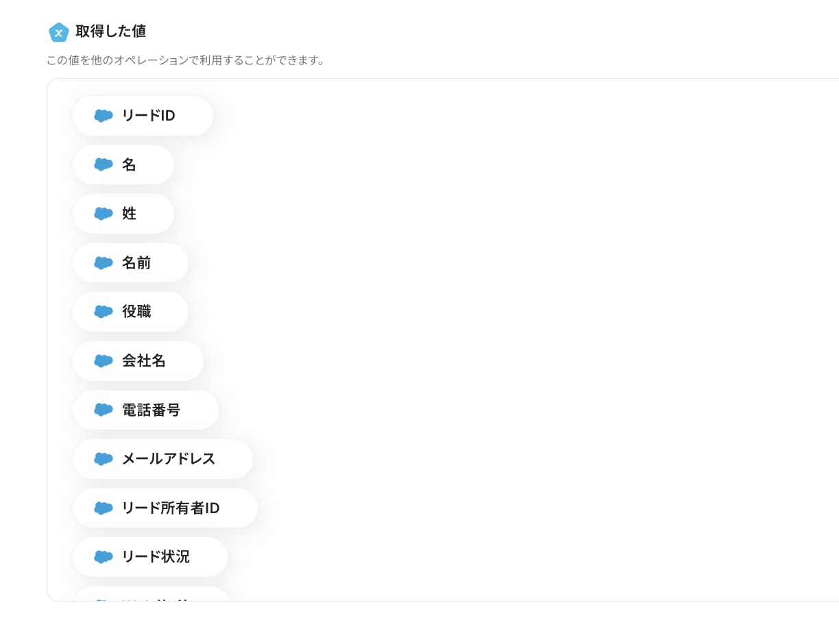Click the Salesforce cloud icon on リードID
Image resolution: width=839 pixels, height=644 pixels.
tap(104, 116)
